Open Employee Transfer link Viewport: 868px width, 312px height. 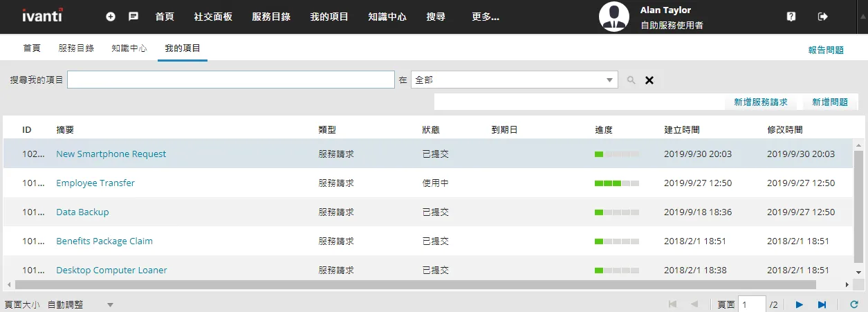[95, 183]
